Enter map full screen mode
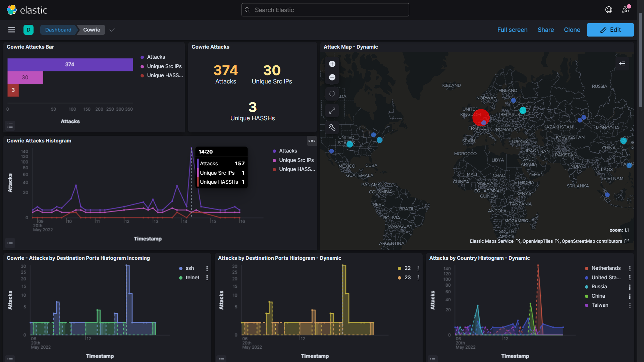This screenshot has height=362, width=644. pos(332,111)
